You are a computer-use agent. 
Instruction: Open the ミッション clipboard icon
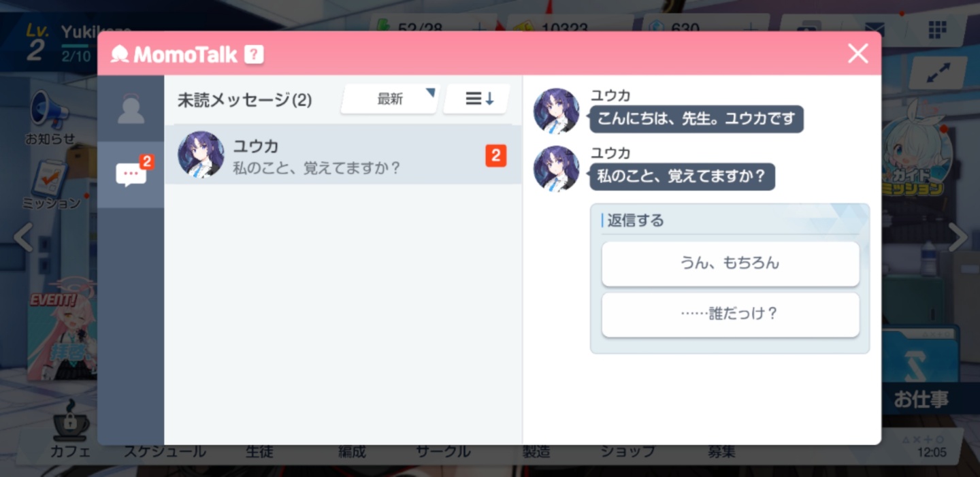coord(50,184)
